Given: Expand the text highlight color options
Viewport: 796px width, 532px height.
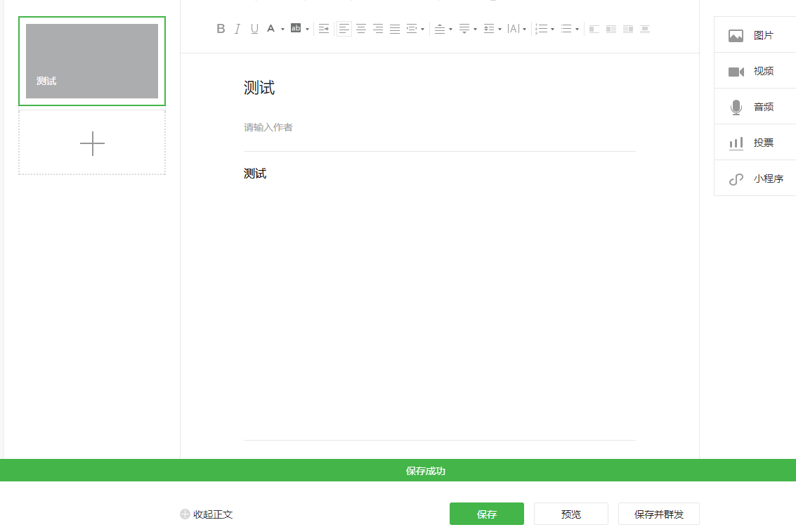Looking at the screenshot, I should [x=306, y=29].
